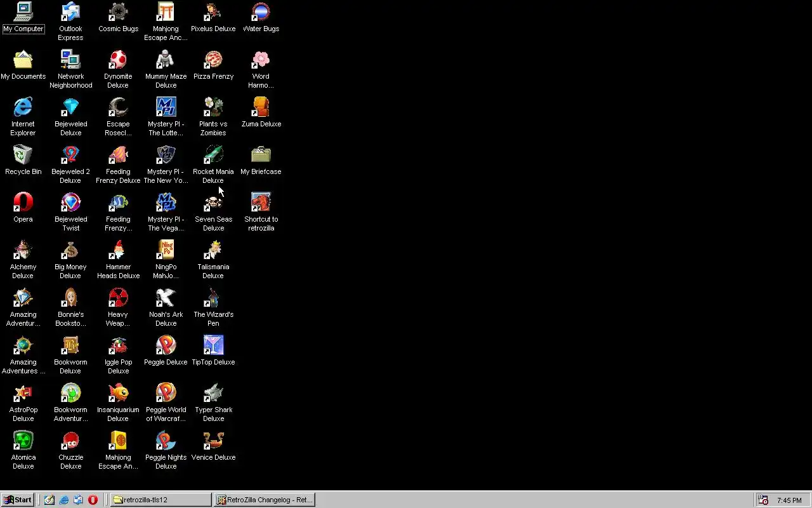Click the Insaniquarium Deluxe fish icon
The image size is (812, 508).
[118, 393]
